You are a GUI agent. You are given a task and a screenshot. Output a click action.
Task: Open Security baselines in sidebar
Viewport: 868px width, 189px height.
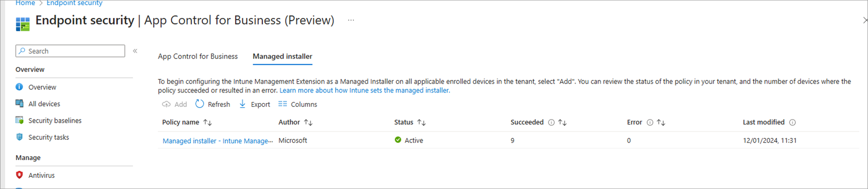click(55, 120)
